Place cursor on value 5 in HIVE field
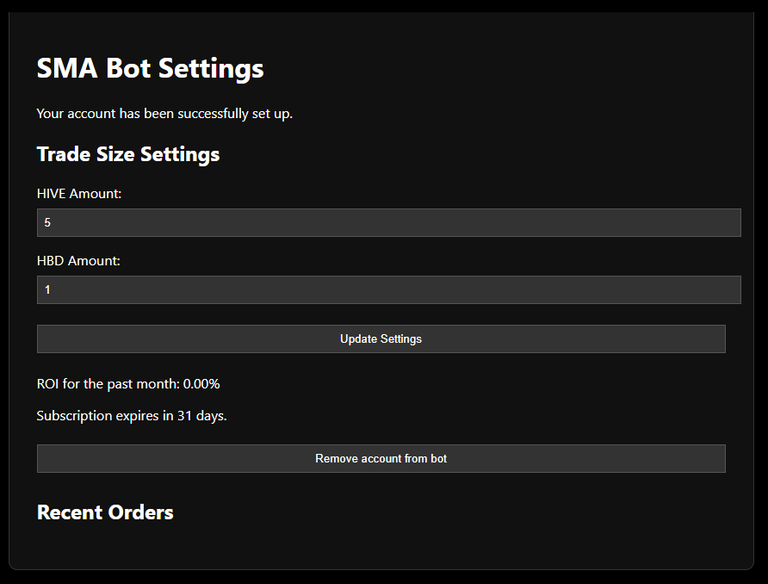Screen dimensions: 768x584 click(48, 222)
